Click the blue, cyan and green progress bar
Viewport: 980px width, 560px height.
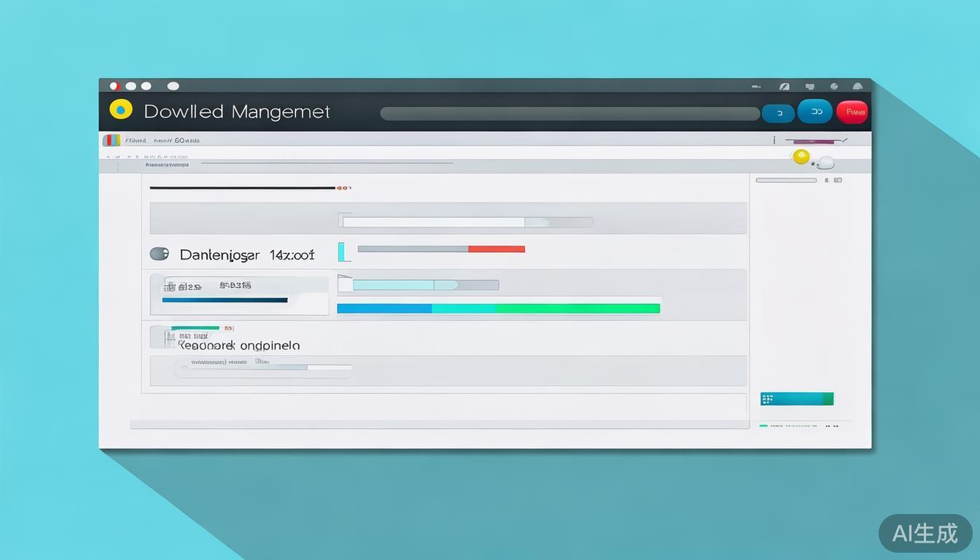498,308
